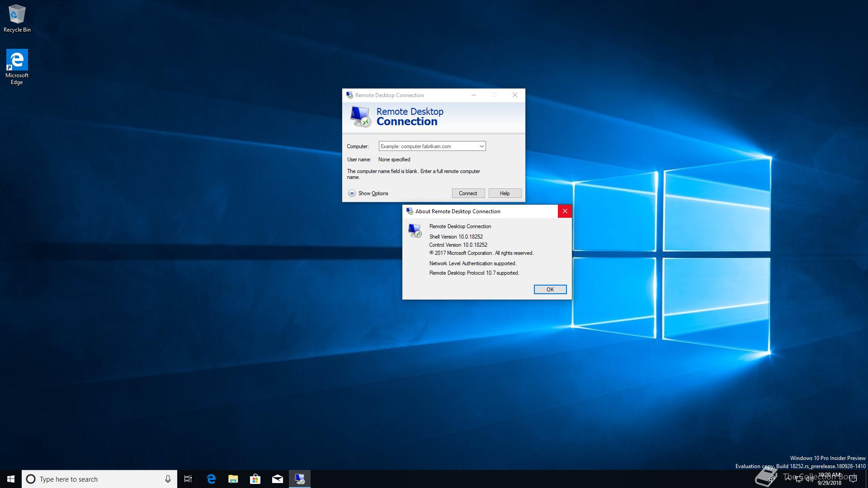Click the taskbar clock showing 9/29/2018

coord(829,479)
